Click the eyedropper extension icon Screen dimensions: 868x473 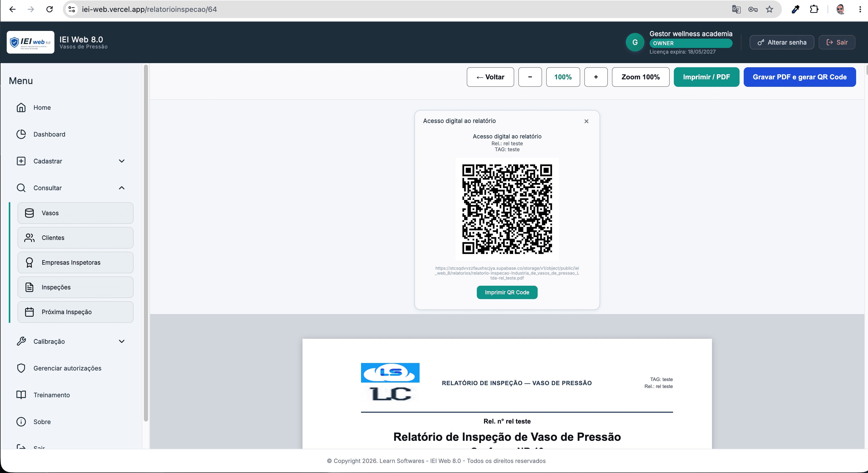tap(796, 9)
